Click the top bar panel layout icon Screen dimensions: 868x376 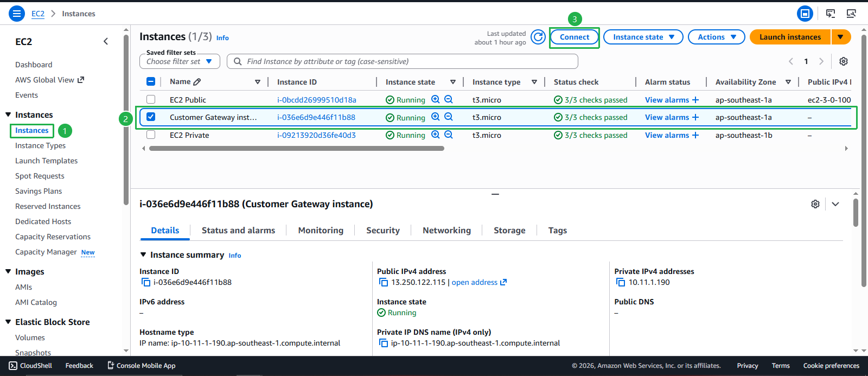(805, 14)
